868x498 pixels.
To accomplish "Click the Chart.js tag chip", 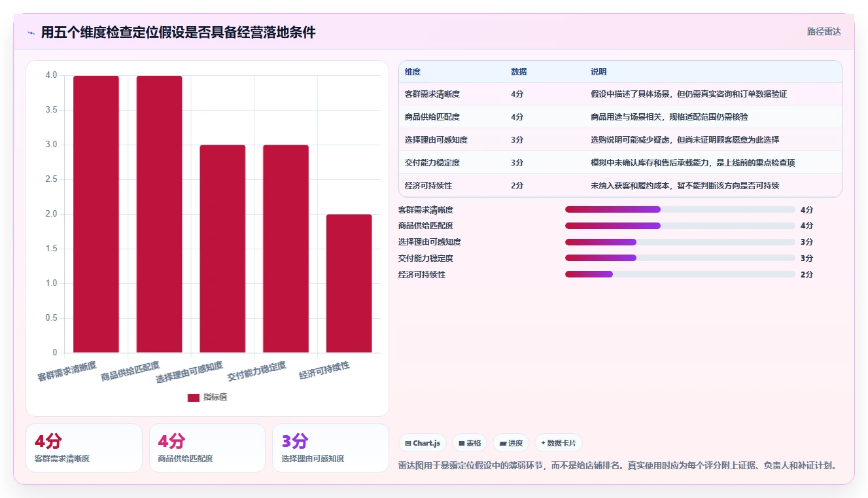I will point(423,443).
